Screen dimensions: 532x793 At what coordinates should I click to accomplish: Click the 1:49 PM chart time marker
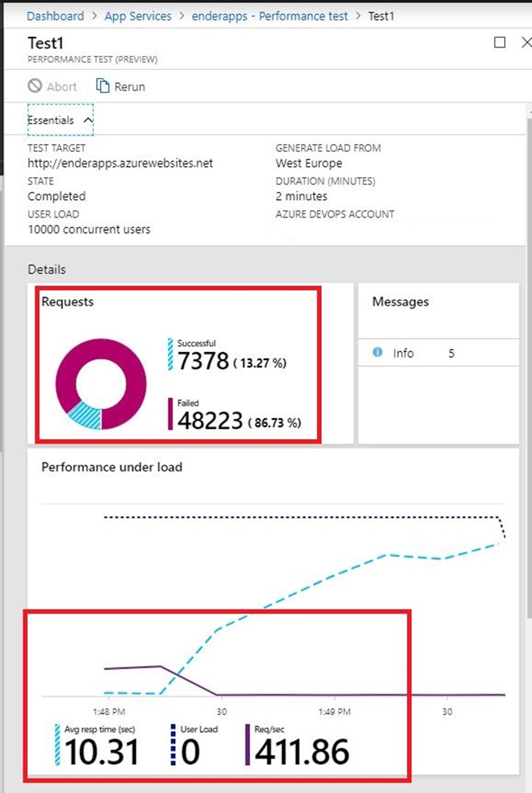coord(334,711)
